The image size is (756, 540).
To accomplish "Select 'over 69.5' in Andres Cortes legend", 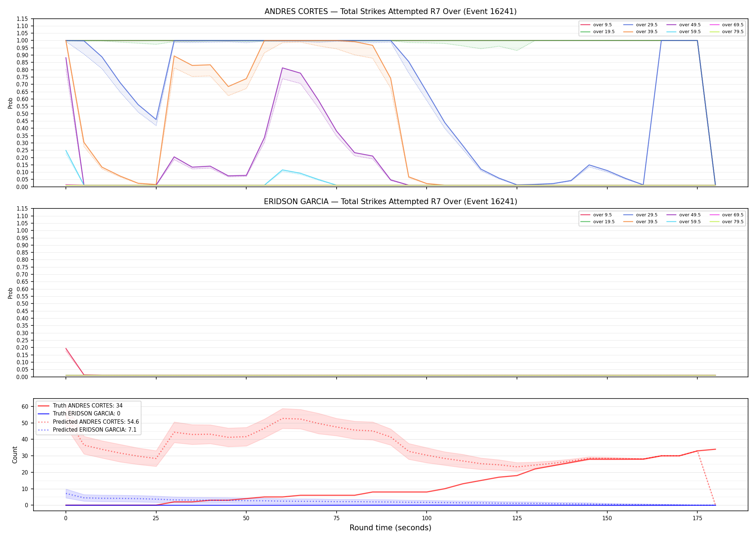I will coord(733,25).
